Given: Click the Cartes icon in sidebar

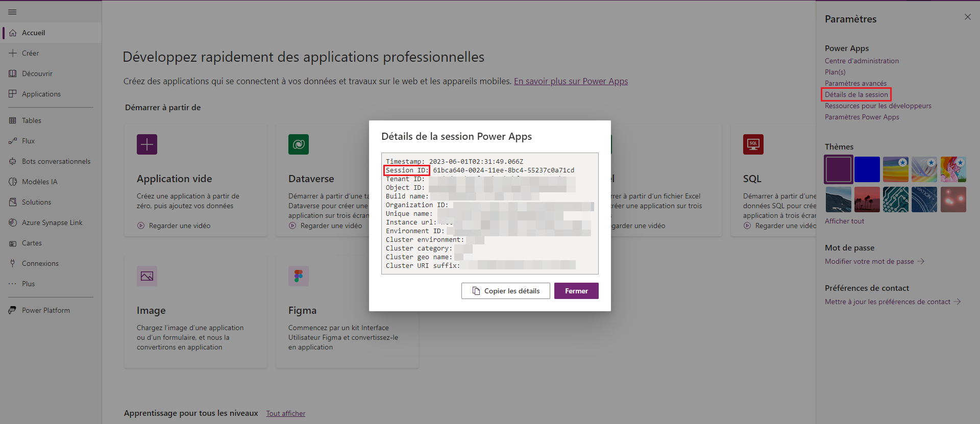Looking at the screenshot, I should (x=13, y=243).
